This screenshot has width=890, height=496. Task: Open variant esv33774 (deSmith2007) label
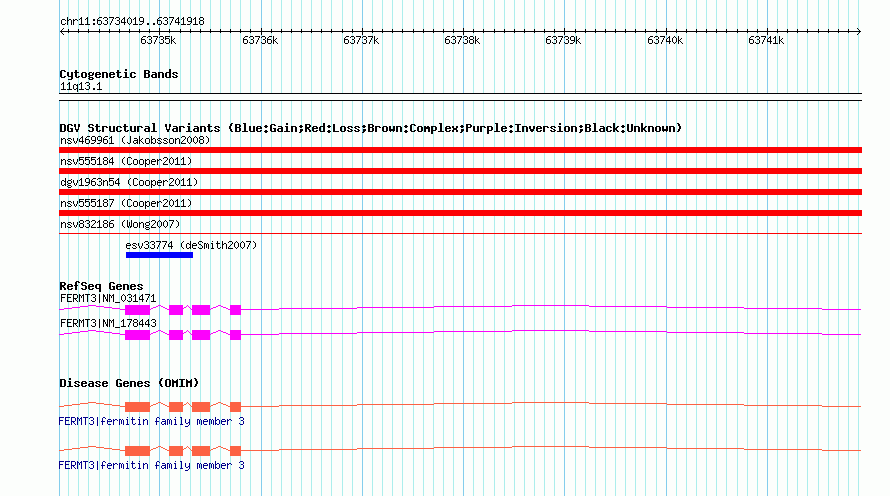[x=191, y=245]
